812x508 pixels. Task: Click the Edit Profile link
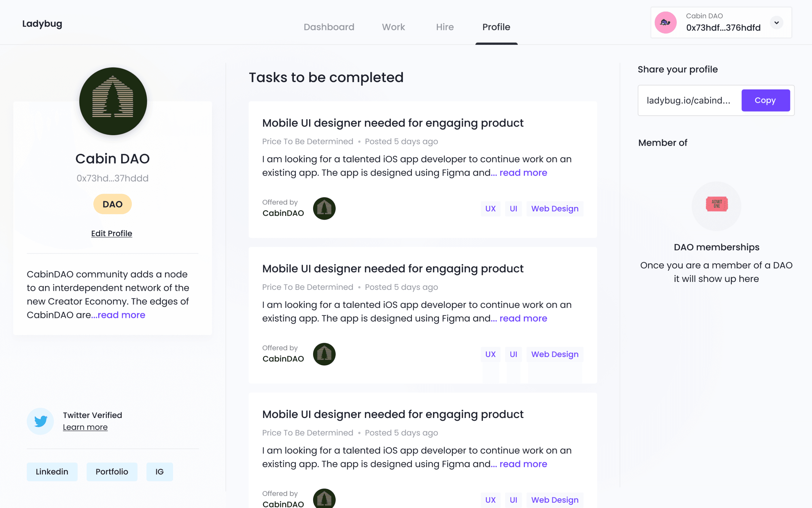pyautogui.click(x=112, y=233)
